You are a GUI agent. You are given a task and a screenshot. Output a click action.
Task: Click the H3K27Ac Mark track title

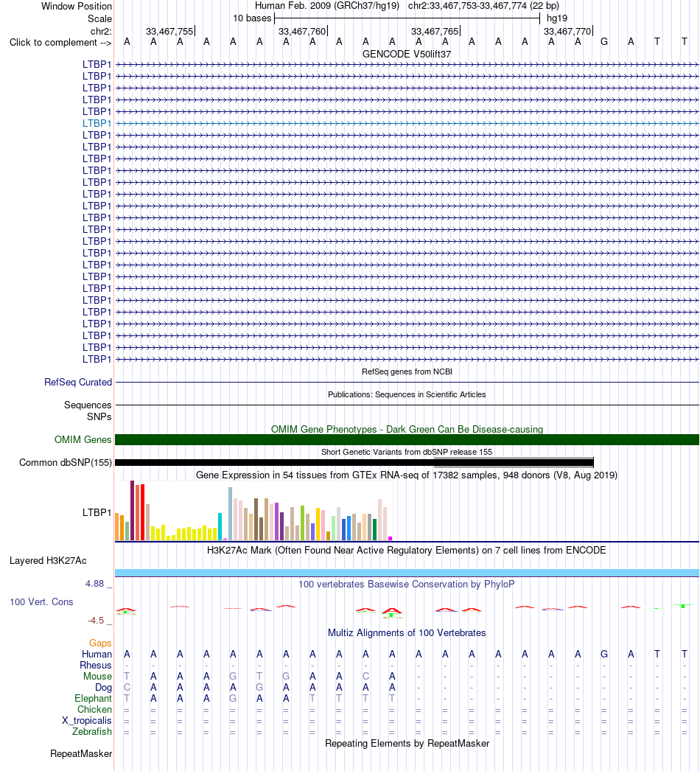[x=407, y=550]
